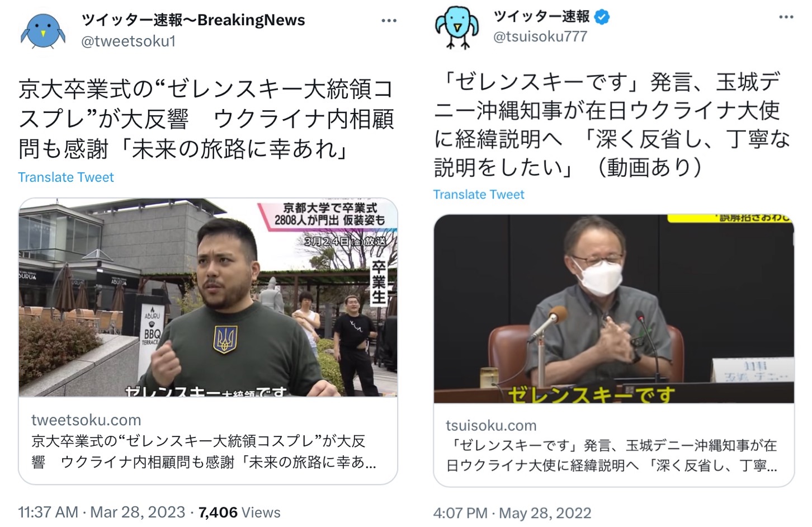Open the blue bird avatar of @tweetsoku1
812x527 pixels.
[43, 31]
